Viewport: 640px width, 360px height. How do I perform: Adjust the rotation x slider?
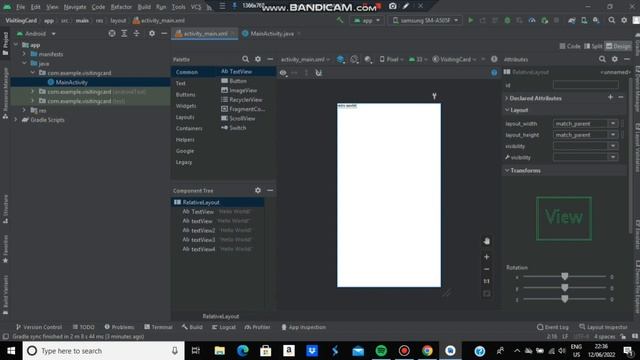click(x=564, y=276)
